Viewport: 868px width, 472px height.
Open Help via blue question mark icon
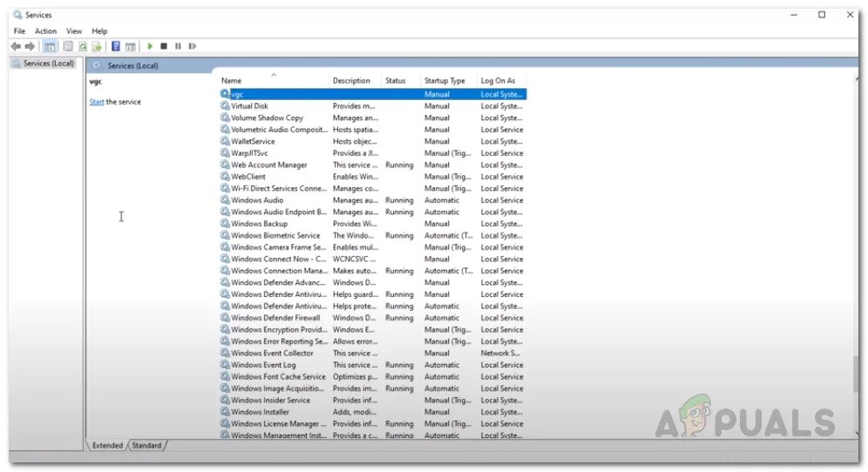tap(116, 46)
